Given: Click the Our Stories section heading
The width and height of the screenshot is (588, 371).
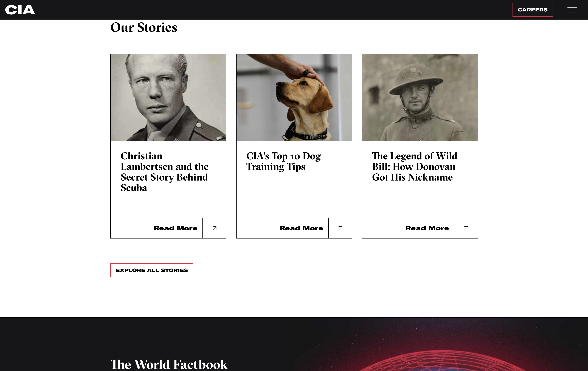Looking at the screenshot, I should [x=144, y=27].
